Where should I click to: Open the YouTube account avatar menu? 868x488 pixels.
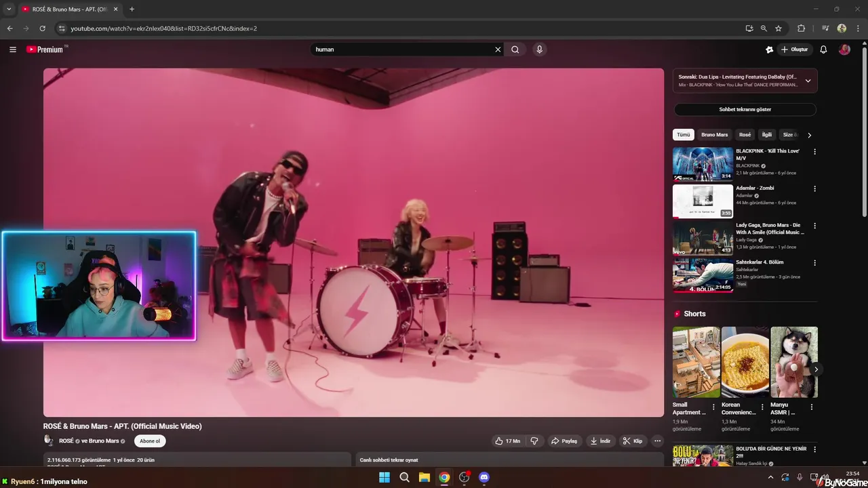[844, 49]
